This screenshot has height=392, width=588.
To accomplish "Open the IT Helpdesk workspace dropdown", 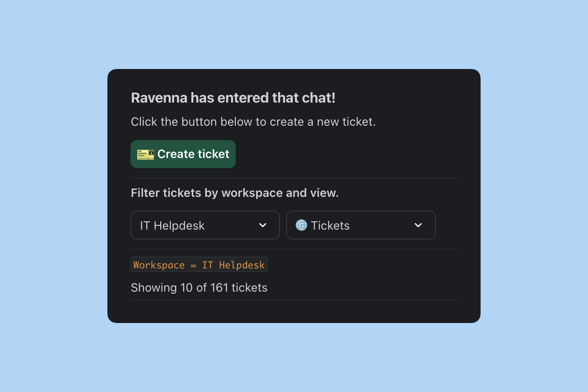I will point(205,225).
